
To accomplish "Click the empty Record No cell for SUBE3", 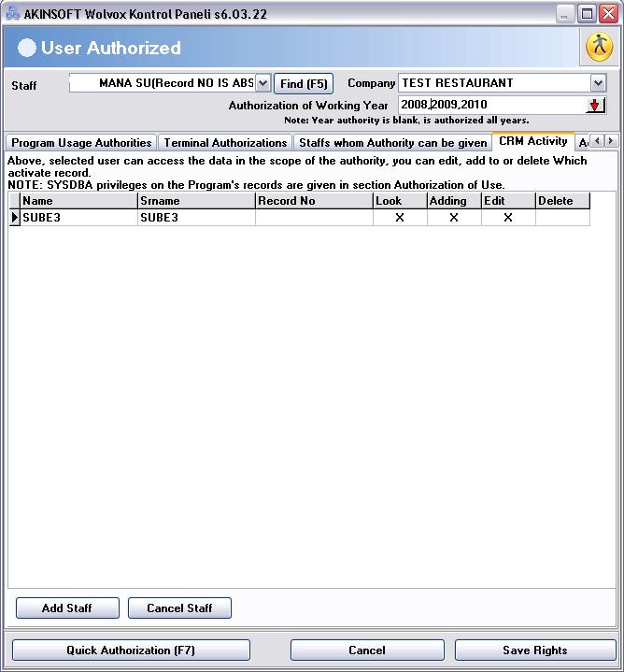I will click(x=314, y=217).
